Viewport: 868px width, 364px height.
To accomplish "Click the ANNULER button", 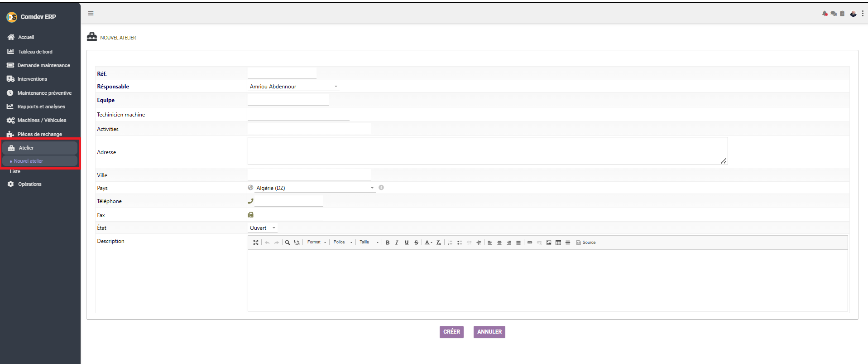I will tap(489, 332).
